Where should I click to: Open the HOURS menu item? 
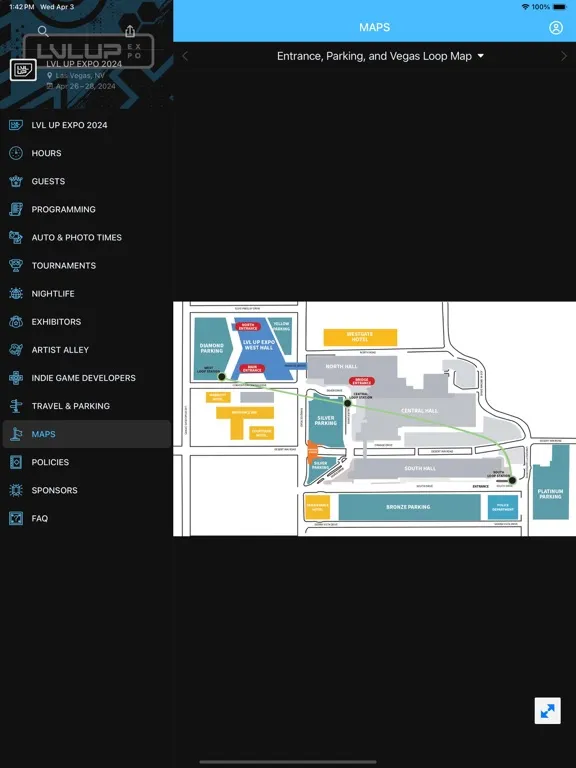87,153
